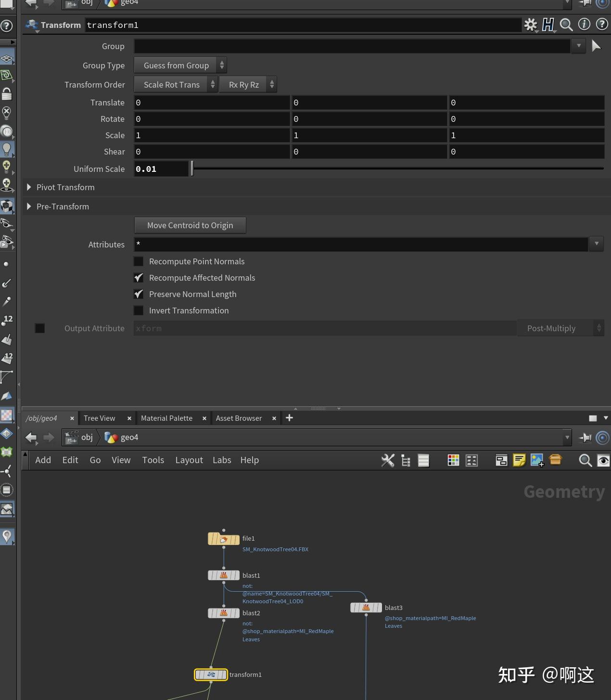
Task: Add a sticky note icon
Action: (x=519, y=460)
